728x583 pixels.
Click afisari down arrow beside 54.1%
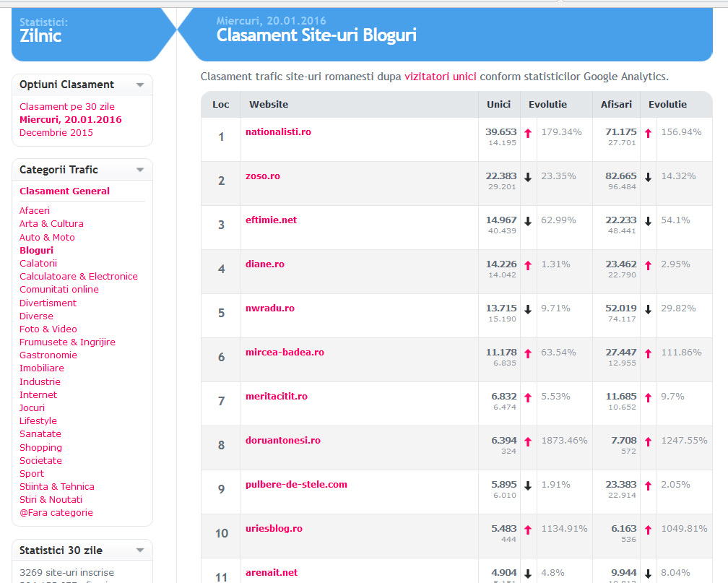click(x=648, y=221)
